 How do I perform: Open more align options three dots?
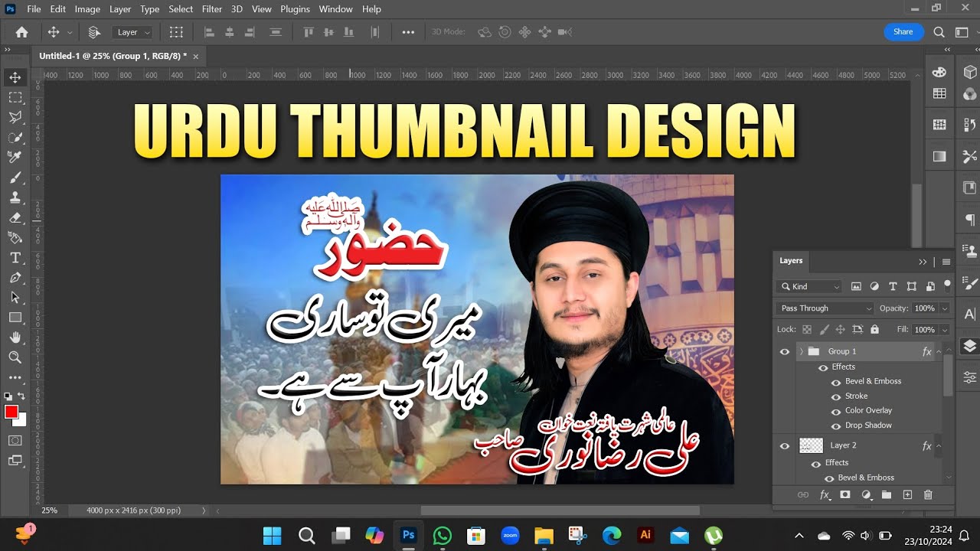point(408,32)
